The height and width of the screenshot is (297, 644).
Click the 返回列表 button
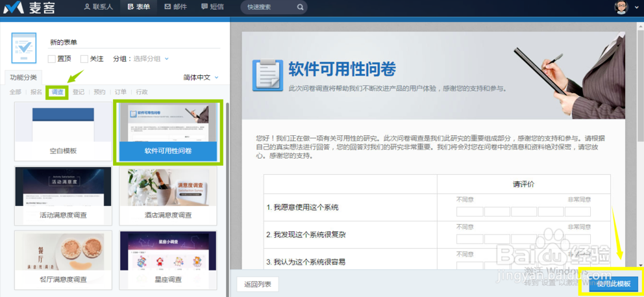(258, 284)
